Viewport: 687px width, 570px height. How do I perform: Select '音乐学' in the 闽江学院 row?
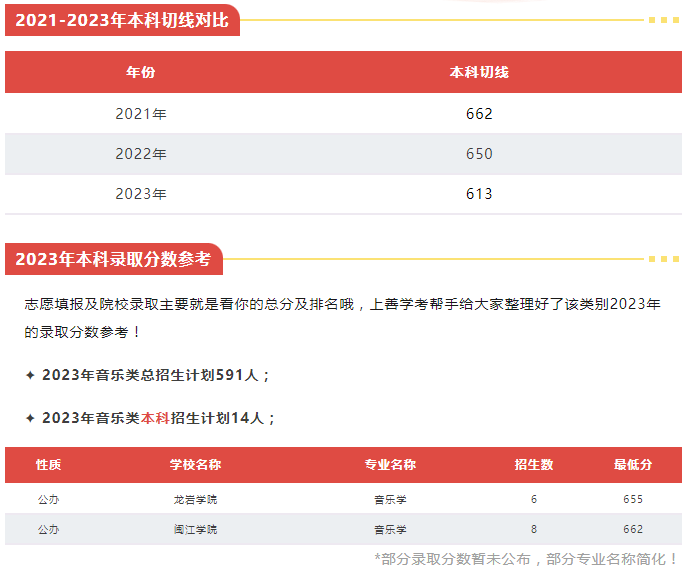pos(390,530)
